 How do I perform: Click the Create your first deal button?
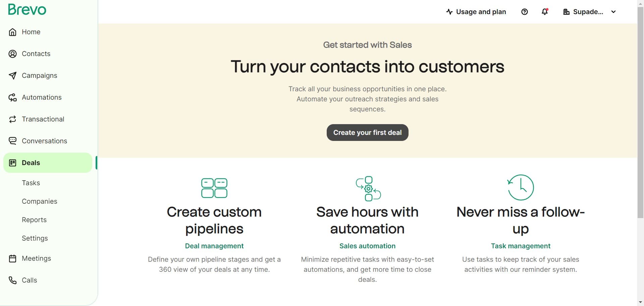[x=367, y=132]
